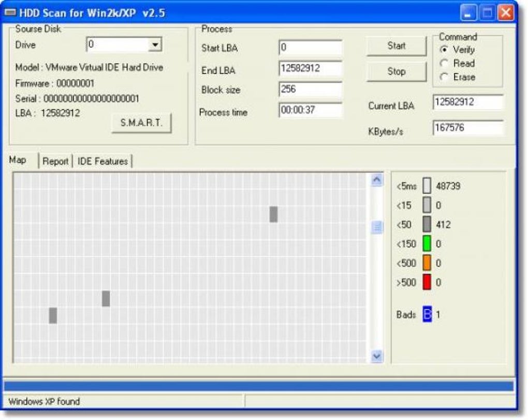
Task: Click the red >500 swatch
Action: [x=427, y=282]
